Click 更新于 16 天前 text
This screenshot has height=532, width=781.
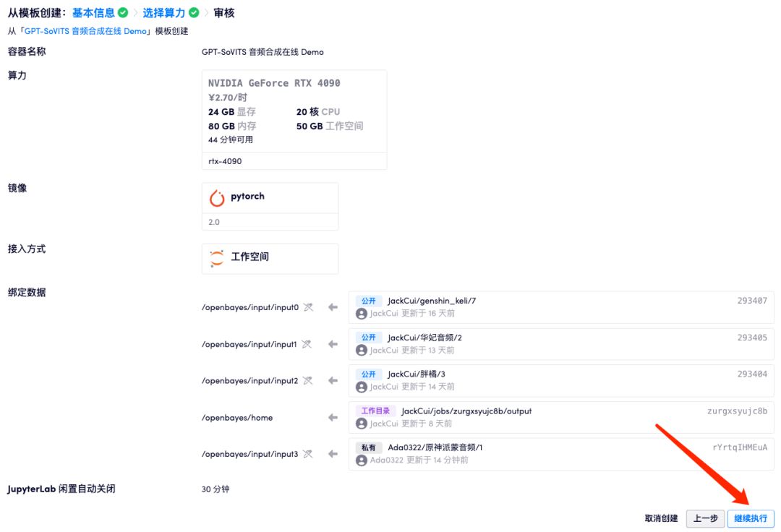428,314
